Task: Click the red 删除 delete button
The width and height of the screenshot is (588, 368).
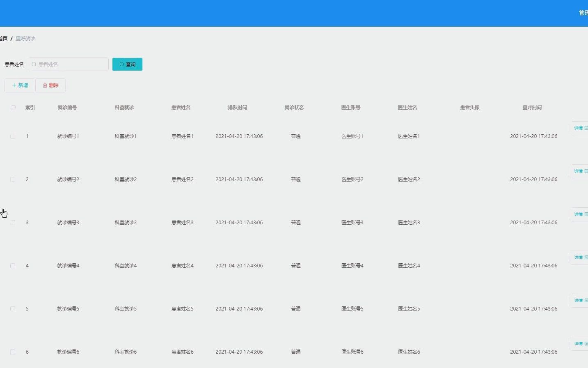Action: (50, 85)
